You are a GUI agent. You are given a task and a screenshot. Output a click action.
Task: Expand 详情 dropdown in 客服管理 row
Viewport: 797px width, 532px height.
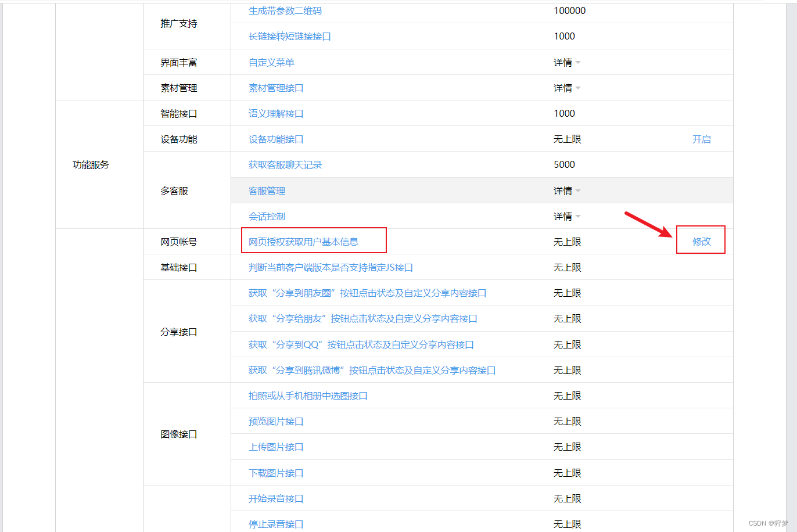(x=567, y=191)
